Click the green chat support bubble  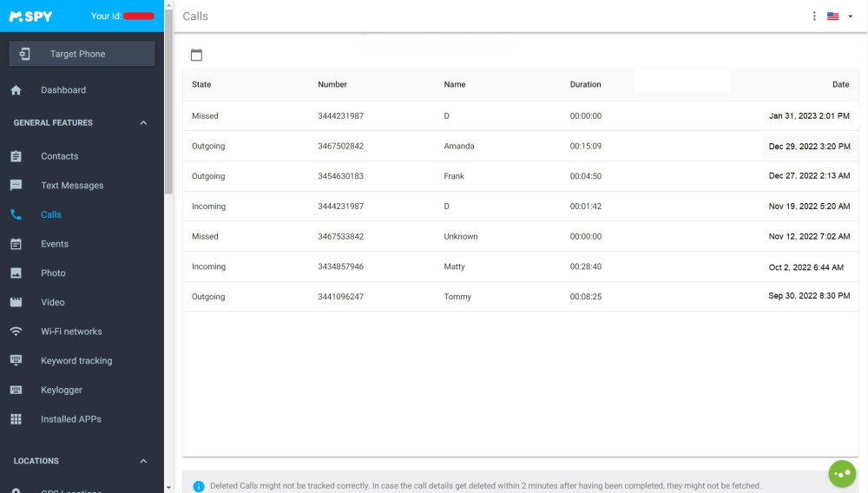point(842,473)
